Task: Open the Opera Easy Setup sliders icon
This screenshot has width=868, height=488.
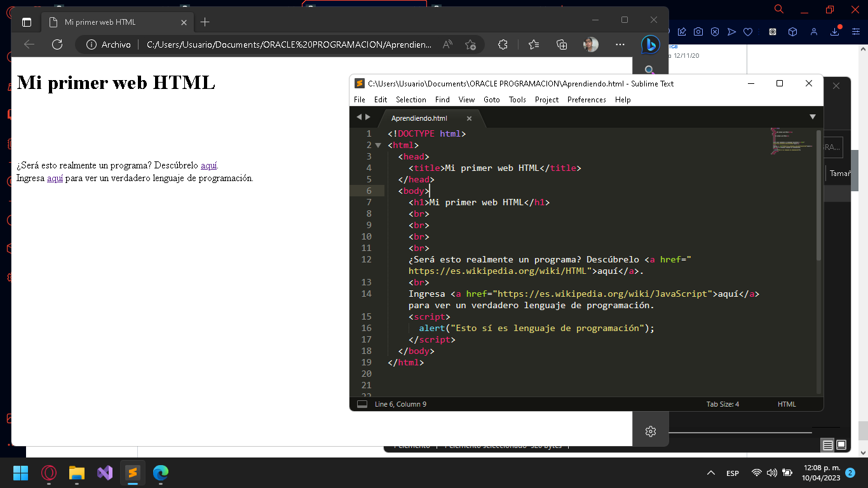Action: pyautogui.click(x=855, y=32)
